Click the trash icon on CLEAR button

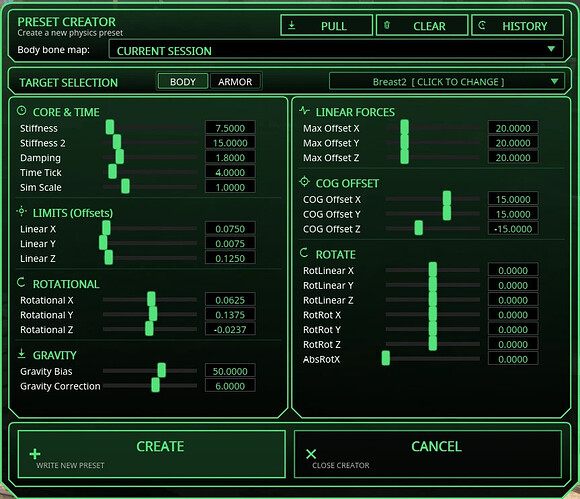tap(387, 25)
